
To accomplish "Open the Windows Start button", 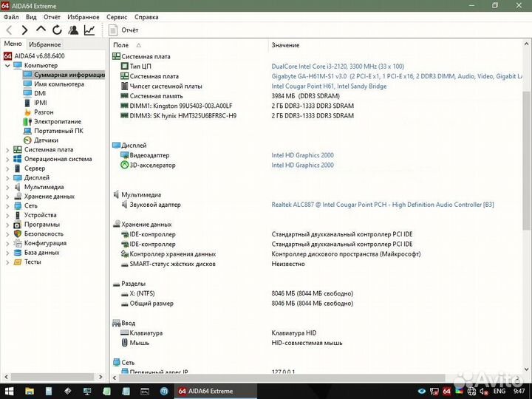I will click(x=10, y=391).
